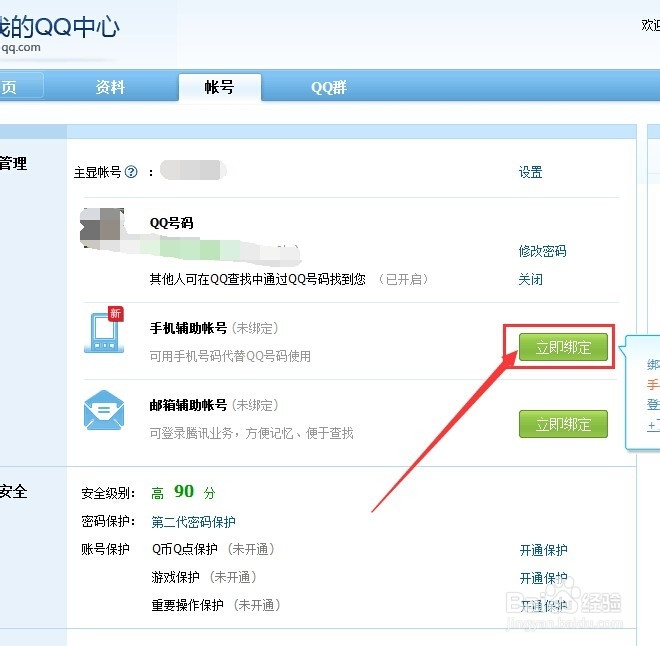Click the 我的QQ中心 logo
Viewport: 660px width, 646px height.
coord(59,28)
